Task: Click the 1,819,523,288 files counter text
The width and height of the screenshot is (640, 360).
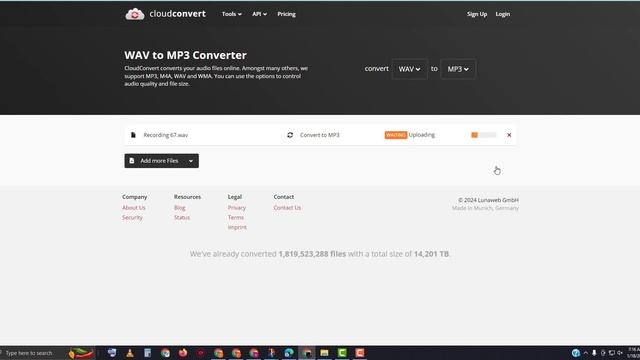Action: click(312, 254)
